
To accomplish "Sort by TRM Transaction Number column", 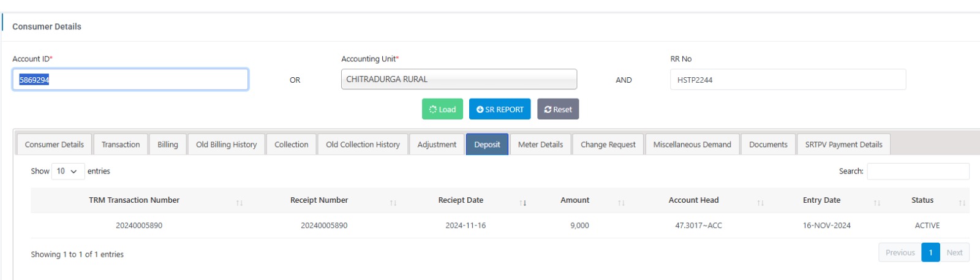I will [x=134, y=200].
